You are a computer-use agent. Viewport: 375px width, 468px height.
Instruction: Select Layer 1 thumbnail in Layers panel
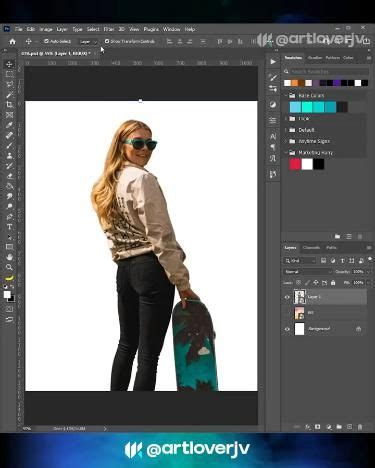point(299,297)
